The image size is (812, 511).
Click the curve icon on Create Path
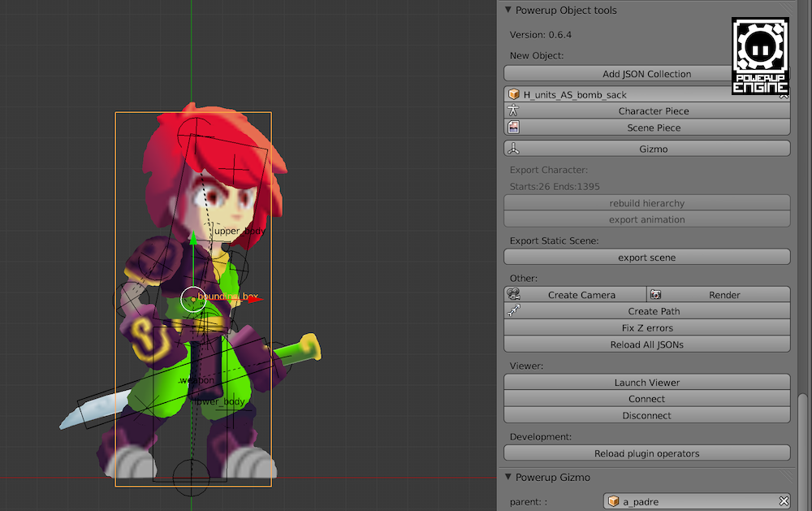(x=513, y=310)
